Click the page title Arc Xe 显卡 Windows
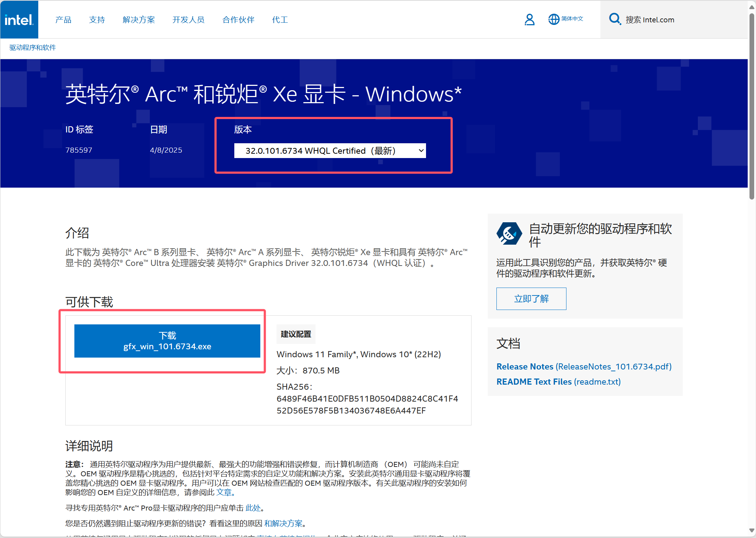756x538 pixels. [264, 94]
